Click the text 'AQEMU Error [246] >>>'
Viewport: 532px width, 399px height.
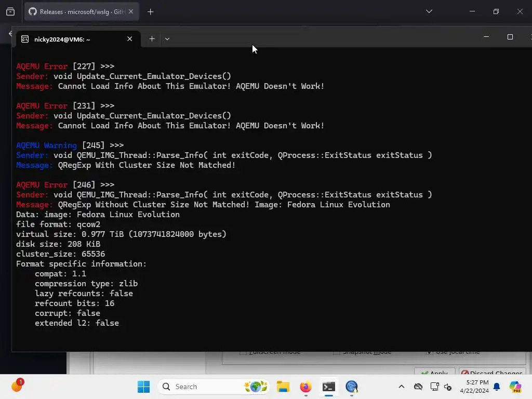click(x=65, y=185)
